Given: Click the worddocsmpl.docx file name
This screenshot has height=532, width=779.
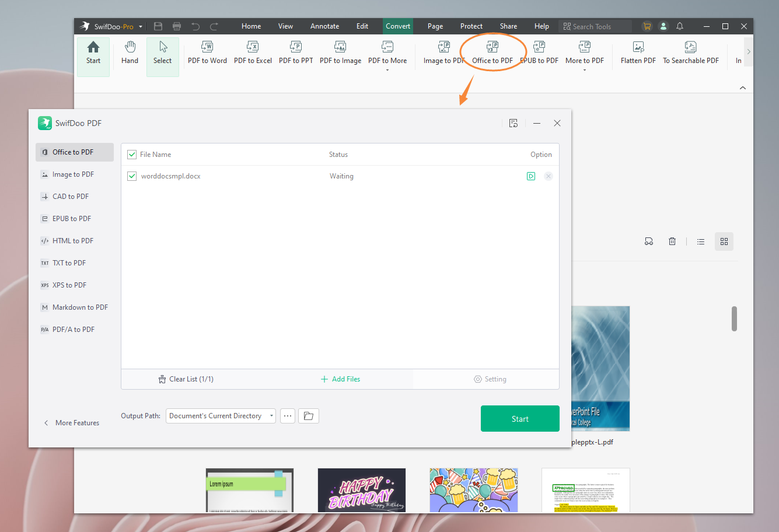Looking at the screenshot, I should point(170,176).
